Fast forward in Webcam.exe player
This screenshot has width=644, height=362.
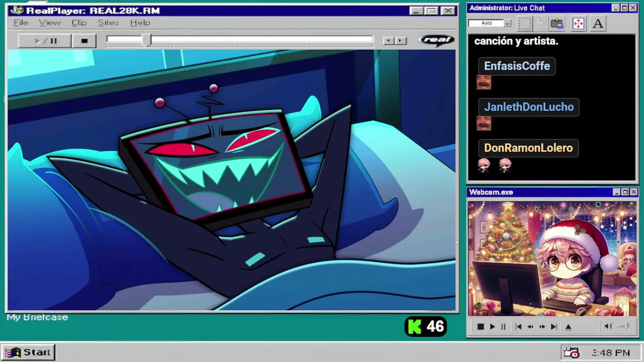[x=542, y=327]
